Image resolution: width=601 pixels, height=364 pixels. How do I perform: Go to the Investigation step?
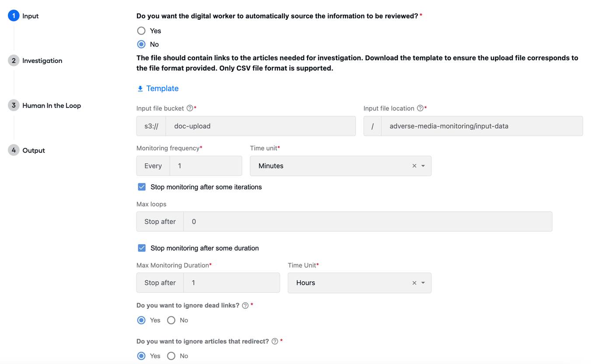(42, 61)
